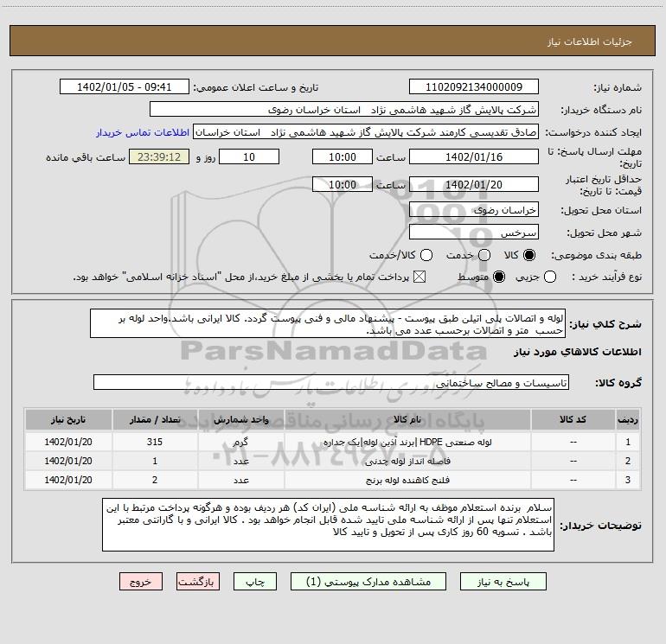Open اطلاعات تماس خریدار link
Screen dimensions: 666x644
143,132
